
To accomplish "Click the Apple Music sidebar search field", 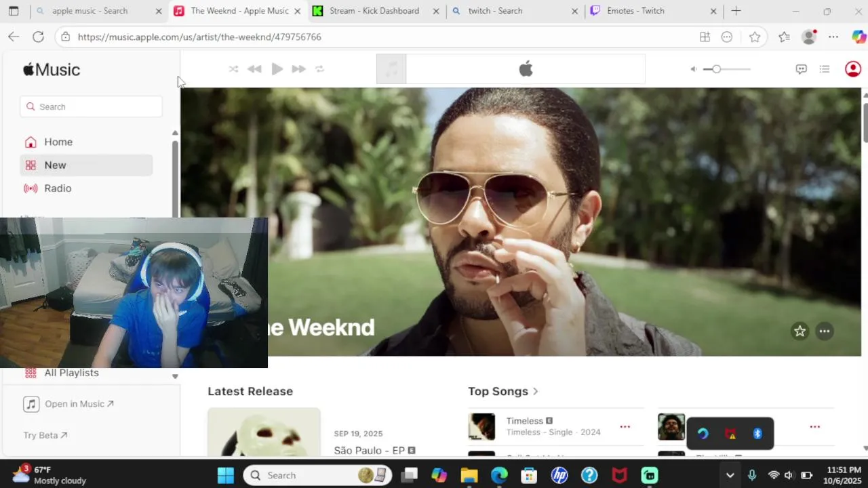I will pos(91,106).
